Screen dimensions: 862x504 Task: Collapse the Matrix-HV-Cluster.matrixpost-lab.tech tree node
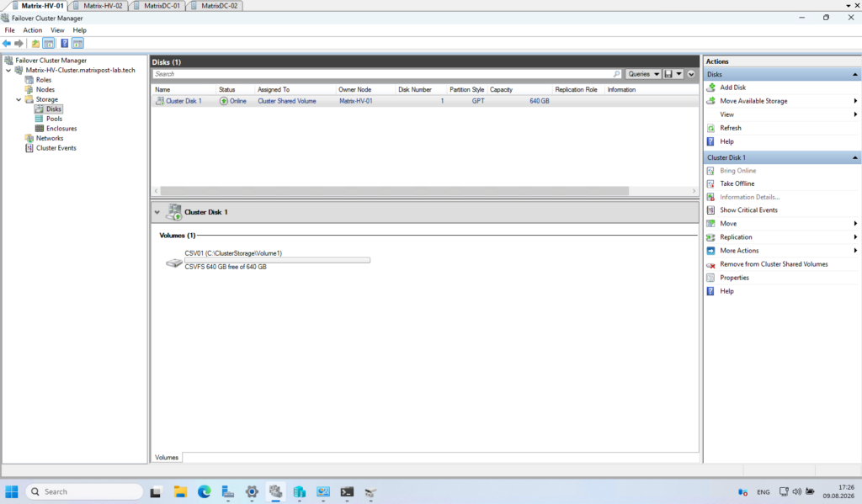coord(8,71)
